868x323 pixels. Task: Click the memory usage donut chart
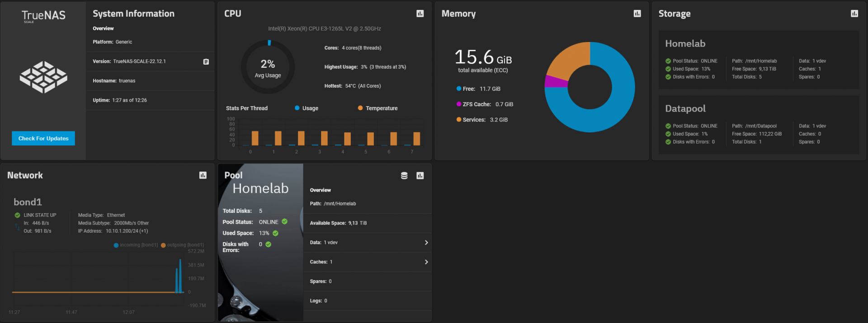pyautogui.click(x=590, y=87)
